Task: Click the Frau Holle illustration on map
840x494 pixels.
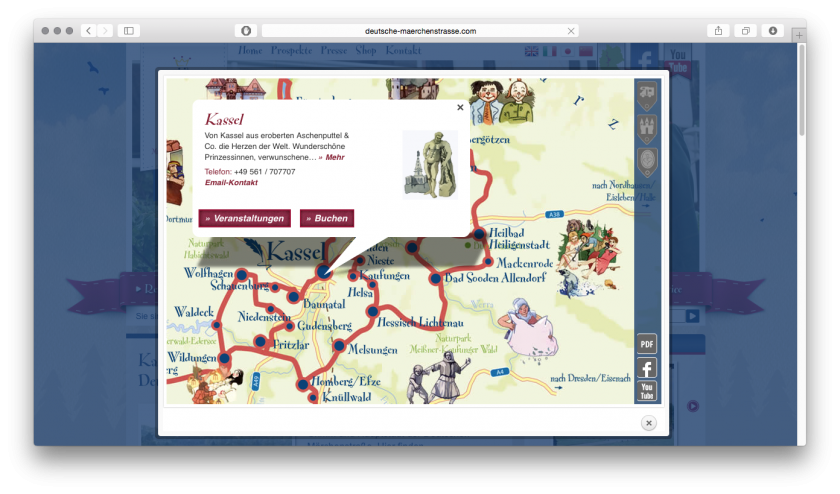Action: click(x=529, y=328)
